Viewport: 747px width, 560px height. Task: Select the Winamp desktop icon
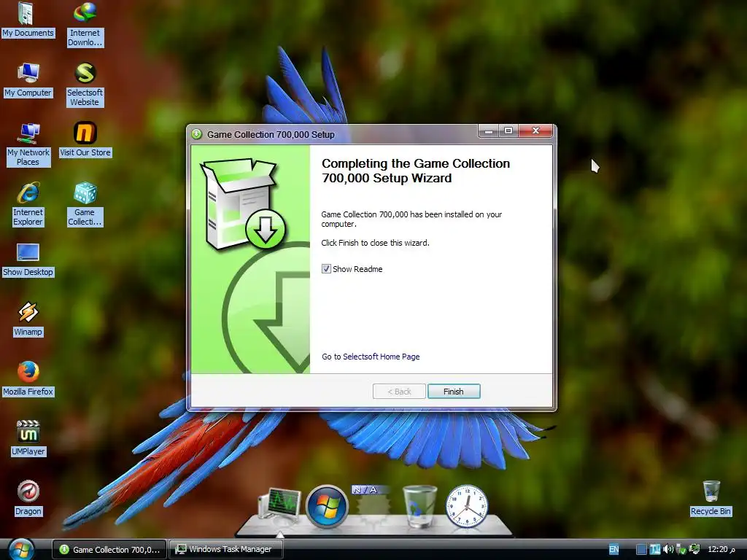click(28, 319)
